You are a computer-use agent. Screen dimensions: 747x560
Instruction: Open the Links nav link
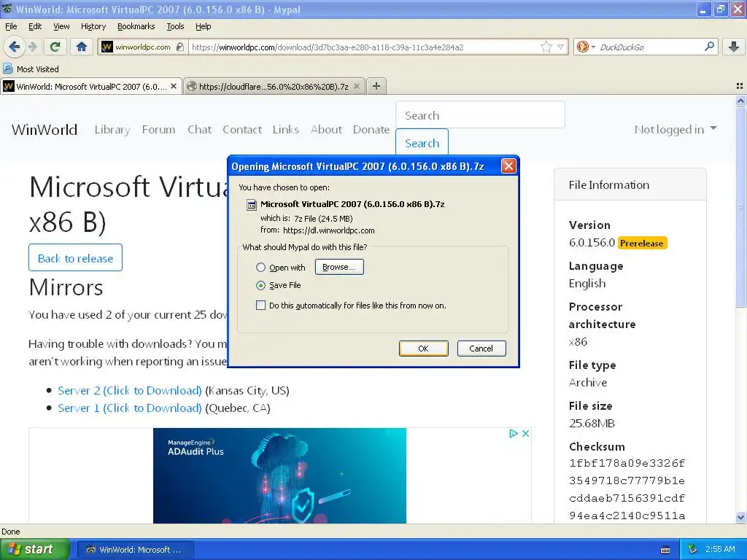[x=286, y=130]
